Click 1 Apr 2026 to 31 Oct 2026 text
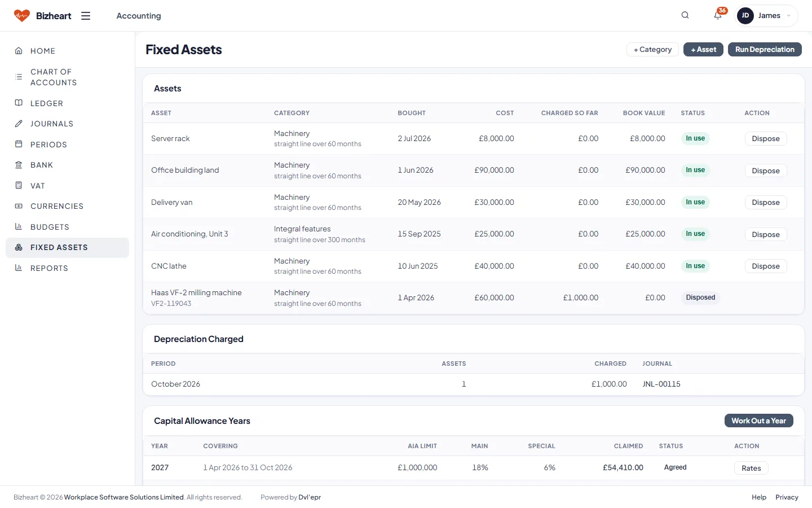Viewport: 812px width, 508px height. point(248,467)
